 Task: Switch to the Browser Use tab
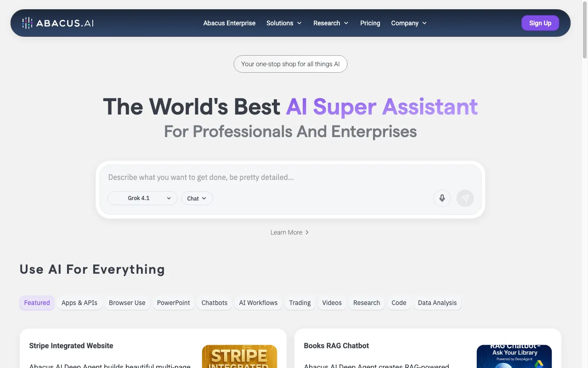127,303
